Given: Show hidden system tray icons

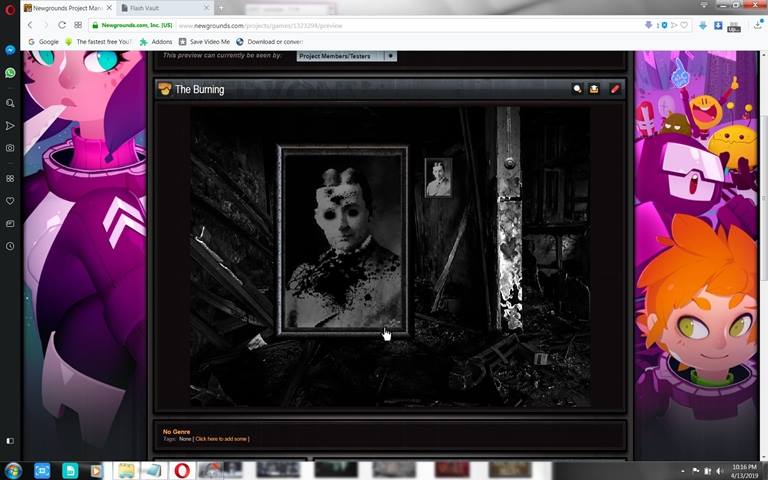Looking at the screenshot, I should pos(682,471).
